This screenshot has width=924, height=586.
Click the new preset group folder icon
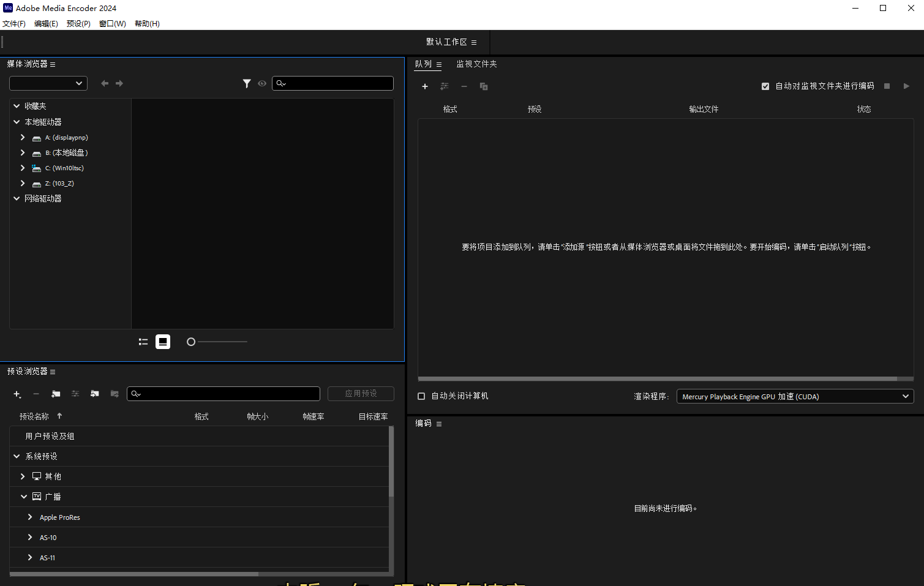(56, 394)
